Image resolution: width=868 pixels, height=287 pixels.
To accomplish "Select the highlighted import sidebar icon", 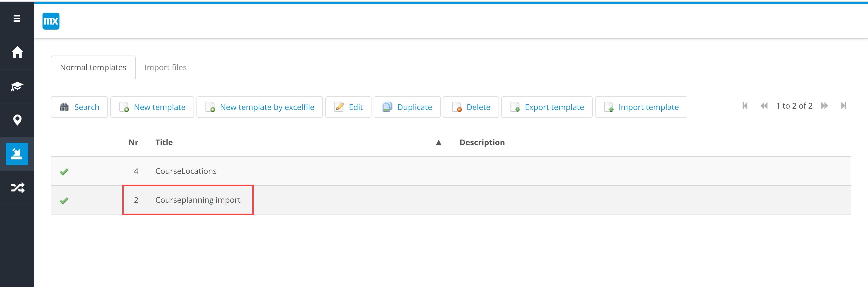I will point(17,154).
